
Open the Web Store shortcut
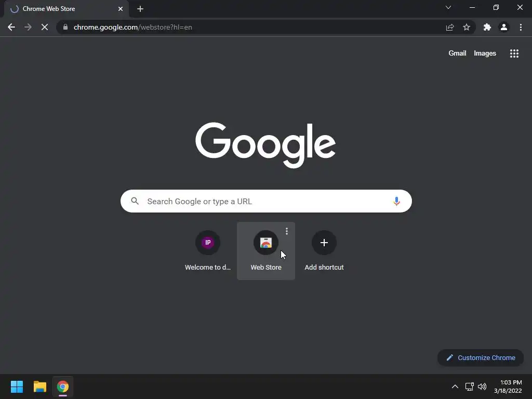pyautogui.click(x=266, y=251)
